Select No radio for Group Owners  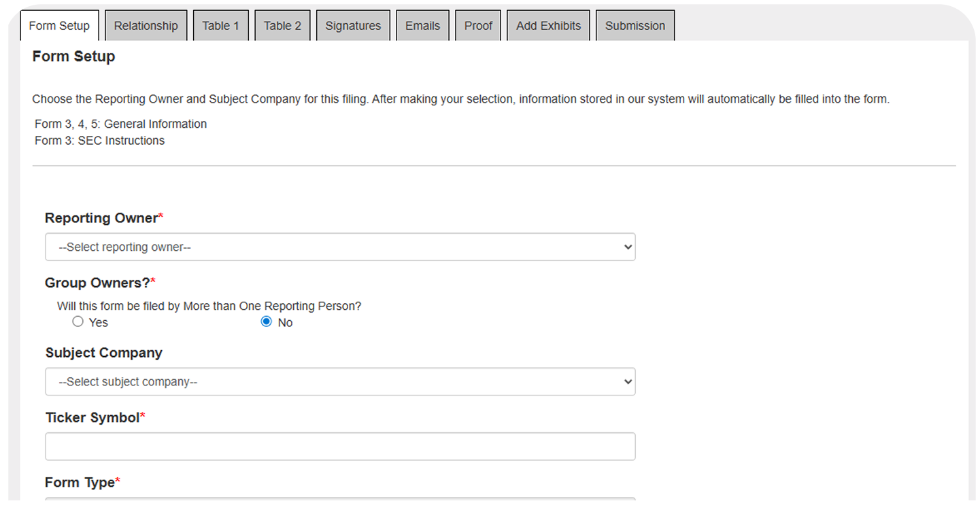pyautogui.click(x=267, y=321)
